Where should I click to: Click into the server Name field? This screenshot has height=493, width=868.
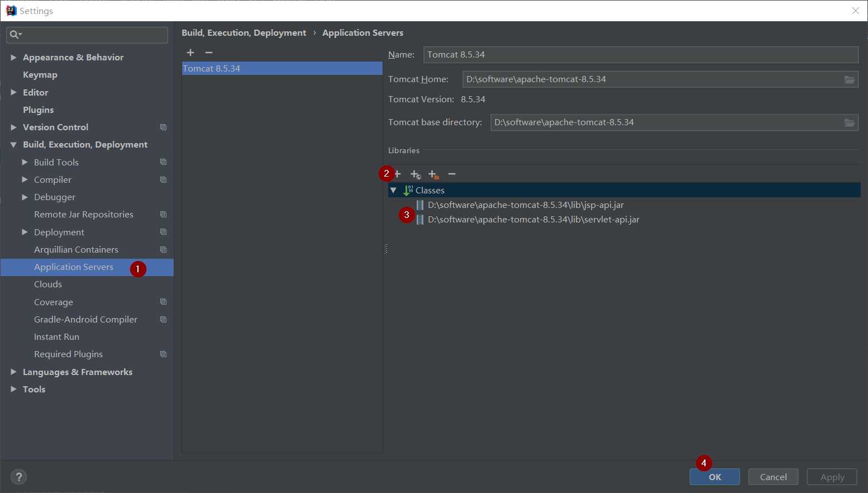(x=641, y=55)
